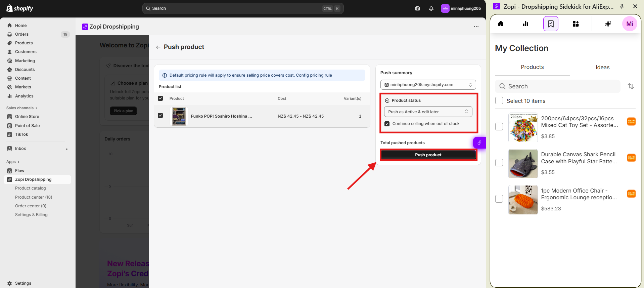The height and width of the screenshot is (288, 644).
Task: Switch to the Ideas tab
Action: pyautogui.click(x=602, y=68)
